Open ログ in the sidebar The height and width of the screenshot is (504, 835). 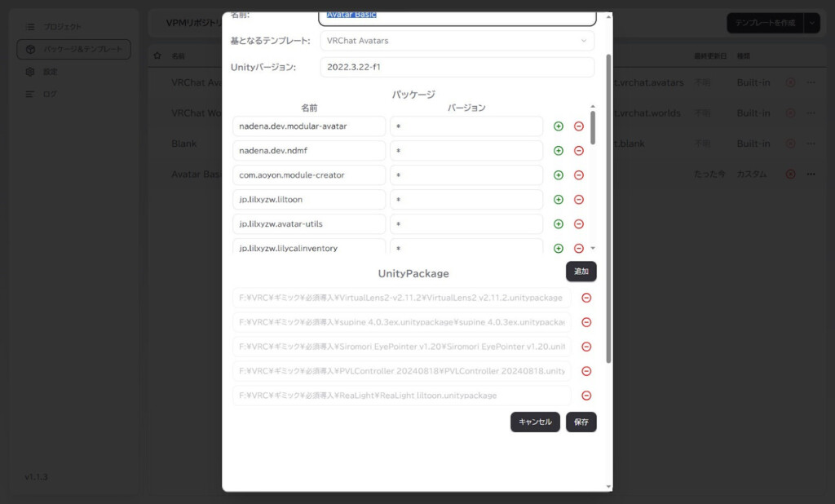point(73,95)
